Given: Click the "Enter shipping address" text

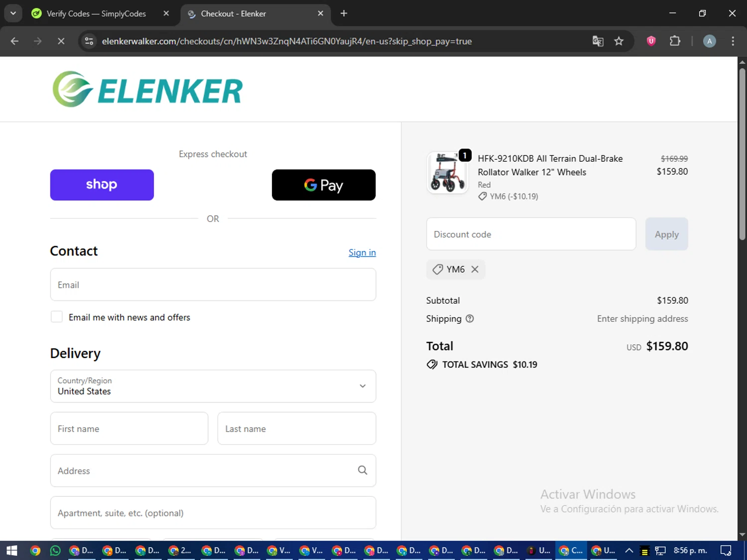Looking at the screenshot, I should coord(642,319).
